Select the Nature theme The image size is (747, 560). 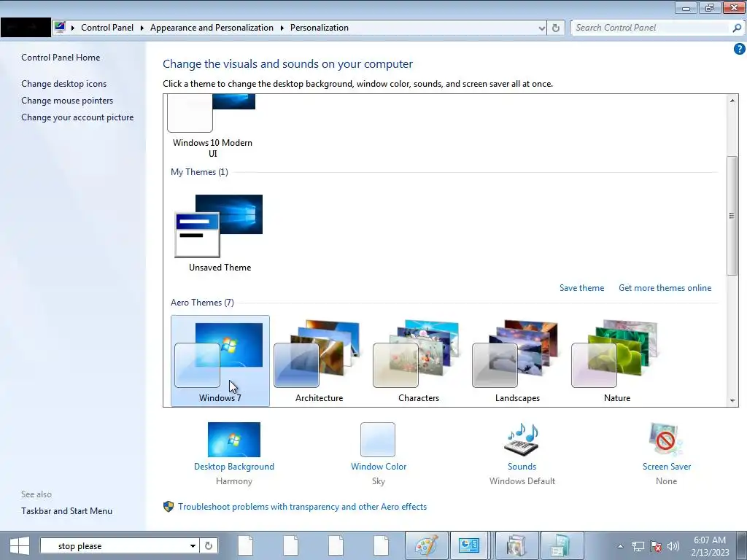[x=616, y=361]
